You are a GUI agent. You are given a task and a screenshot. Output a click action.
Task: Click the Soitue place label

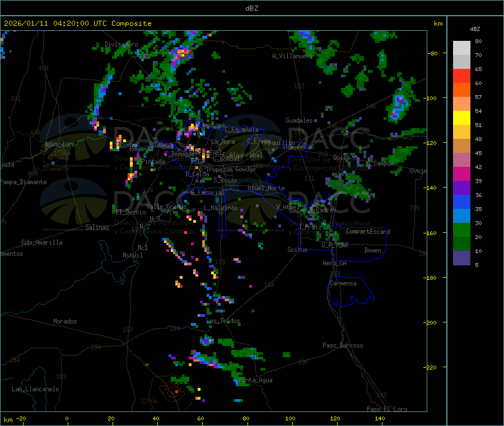click(297, 250)
